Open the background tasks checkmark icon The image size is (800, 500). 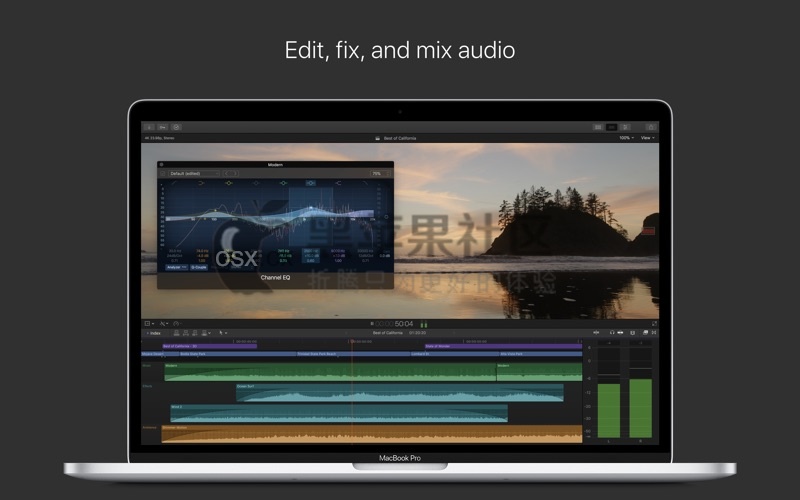[x=177, y=127]
